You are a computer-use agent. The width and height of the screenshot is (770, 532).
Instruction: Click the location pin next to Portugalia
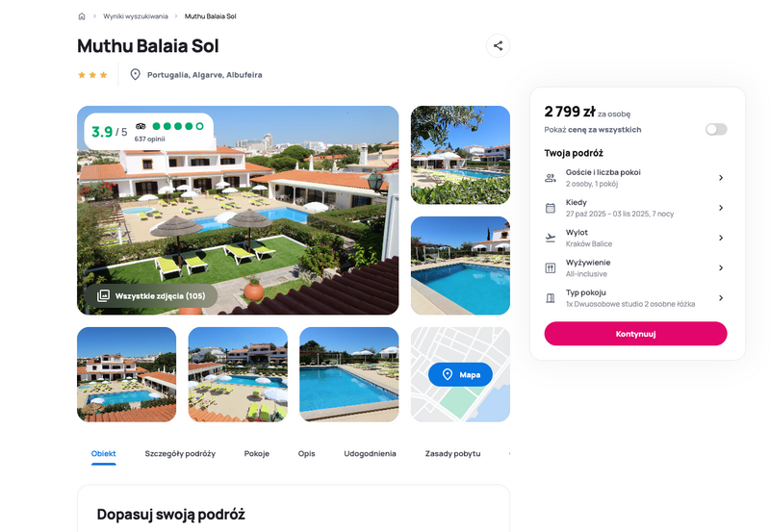(135, 75)
